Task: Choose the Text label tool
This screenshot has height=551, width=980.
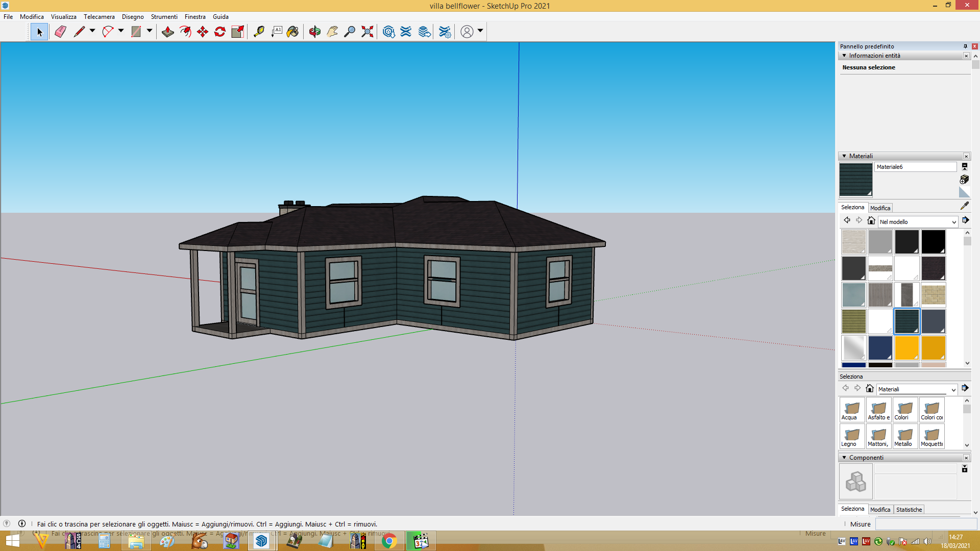Action: tap(277, 32)
